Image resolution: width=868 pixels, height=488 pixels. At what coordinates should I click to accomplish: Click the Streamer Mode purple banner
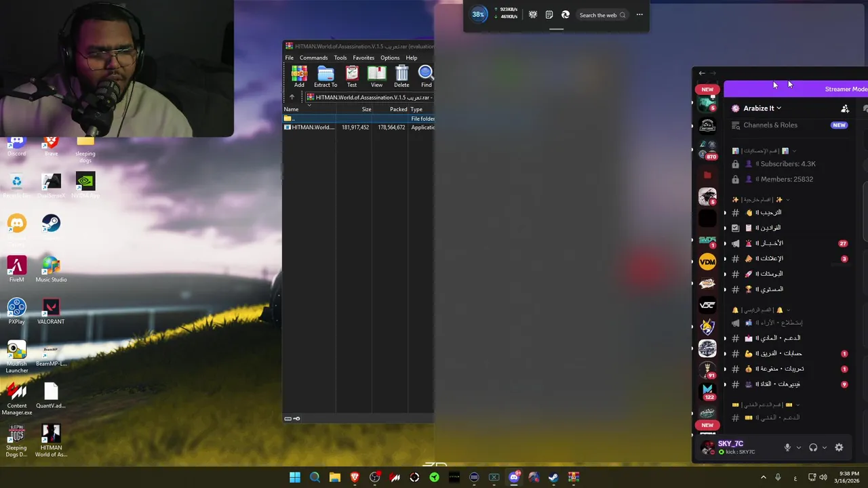point(795,89)
